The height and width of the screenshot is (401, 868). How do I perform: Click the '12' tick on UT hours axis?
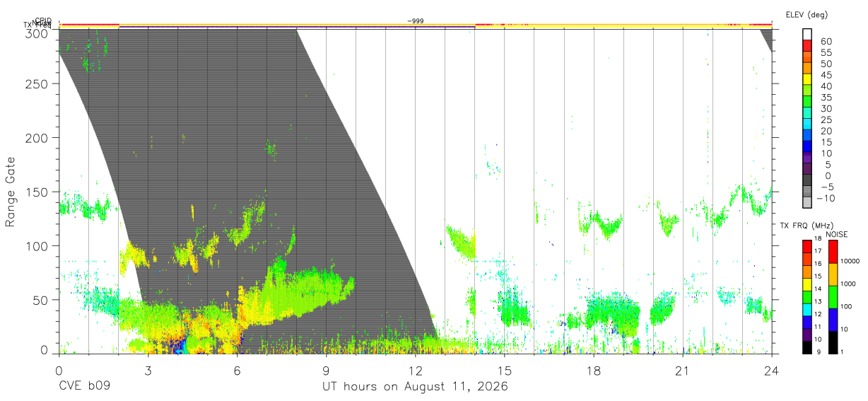[415, 371]
